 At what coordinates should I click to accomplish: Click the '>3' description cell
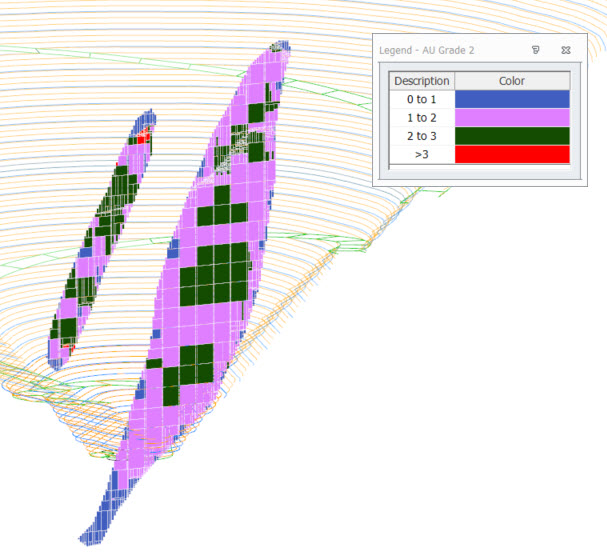(x=422, y=155)
